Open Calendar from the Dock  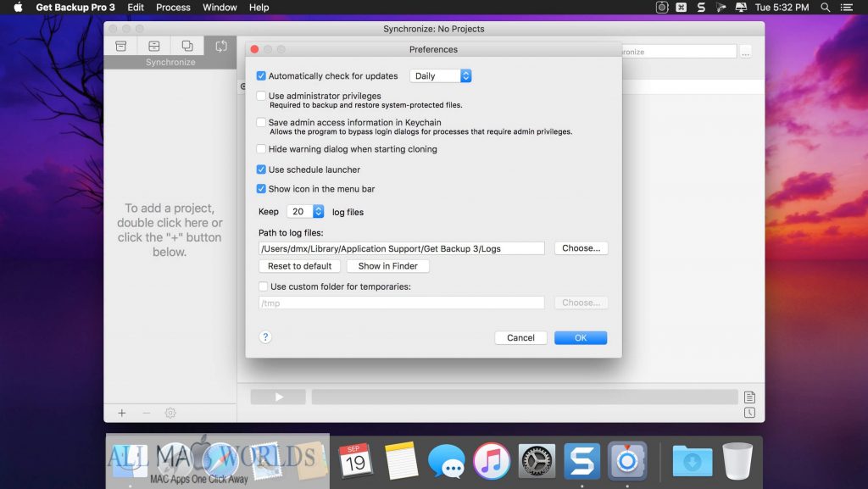pyautogui.click(x=355, y=460)
